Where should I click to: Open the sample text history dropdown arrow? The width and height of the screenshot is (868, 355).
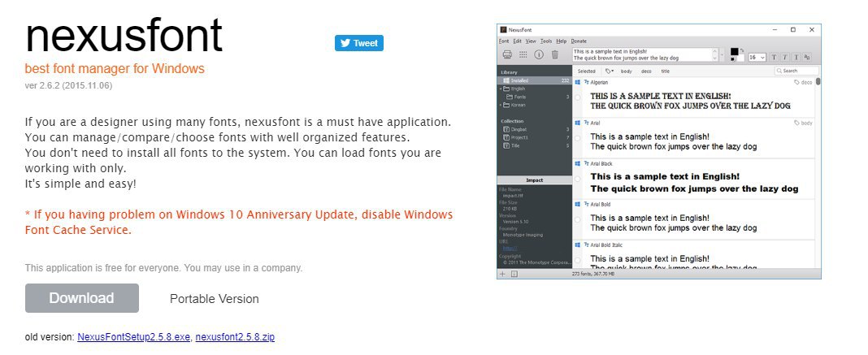723,54
